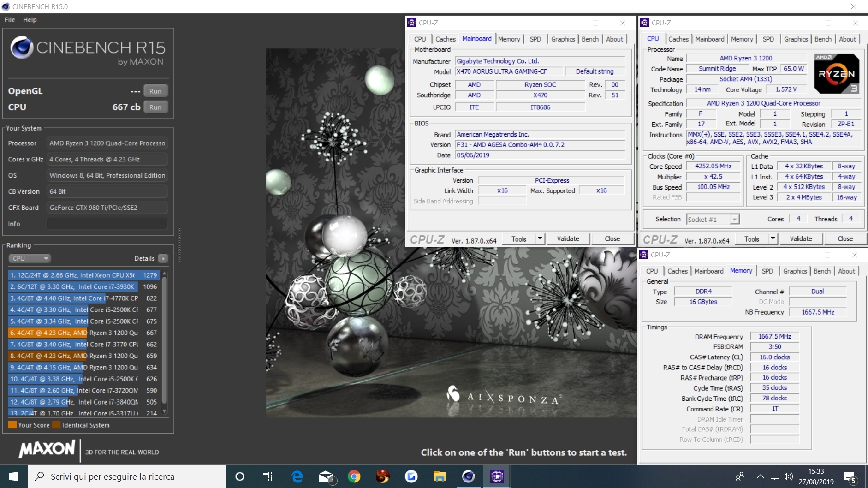Open Action Center notifications icon
Image resolution: width=868 pixels, height=488 pixels.
[x=850, y=477]
